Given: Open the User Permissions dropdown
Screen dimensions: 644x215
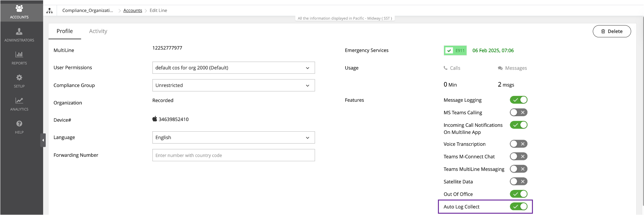Looking at the screenshot, I should [x=233, y=68].
